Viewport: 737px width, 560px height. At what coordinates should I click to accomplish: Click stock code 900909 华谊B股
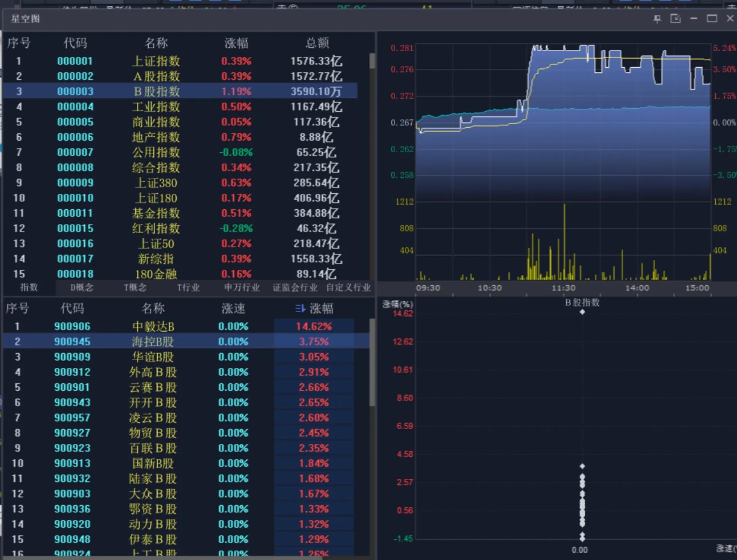pyautogui.click(x=72, y=357)
